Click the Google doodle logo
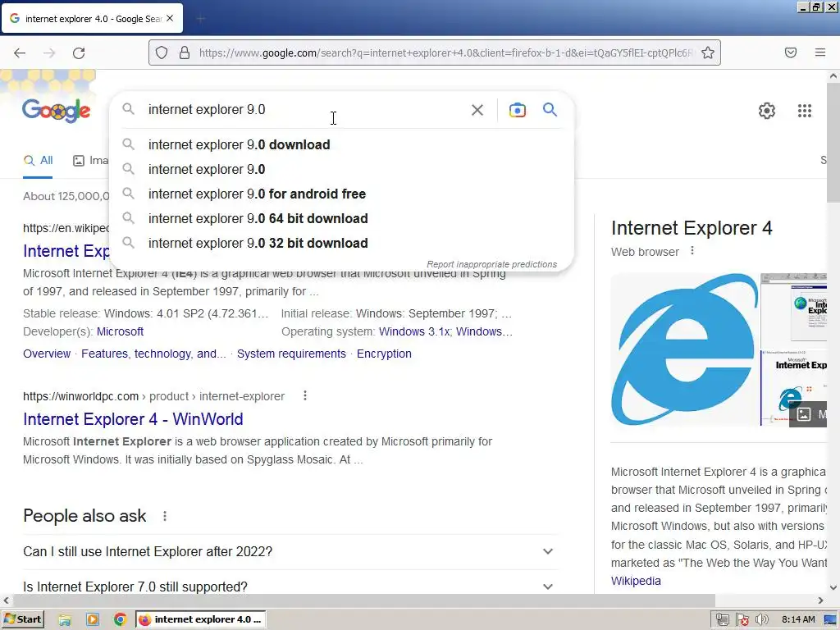 (x=57, y=111)
